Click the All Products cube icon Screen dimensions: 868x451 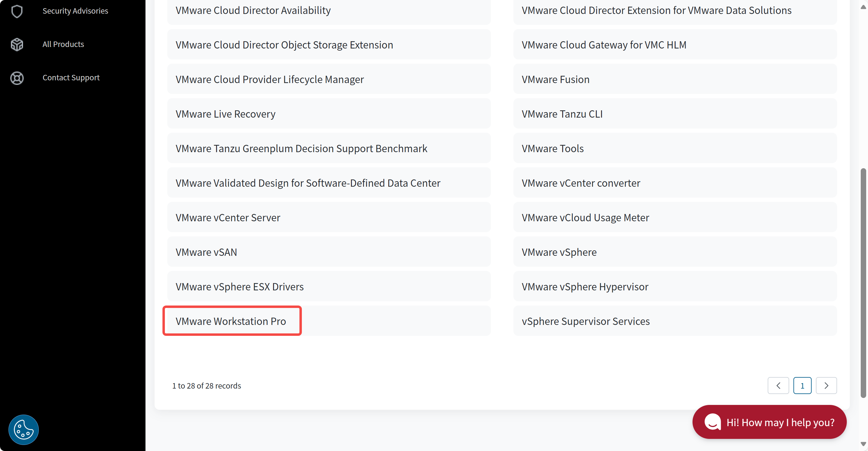[17, 44]
